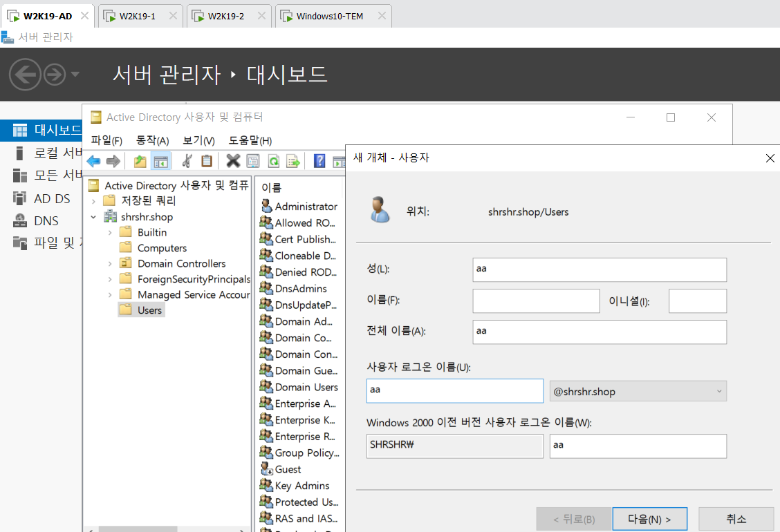Click the Refresh icon in toolbar
780x532 pixels.
click(274, 161)
